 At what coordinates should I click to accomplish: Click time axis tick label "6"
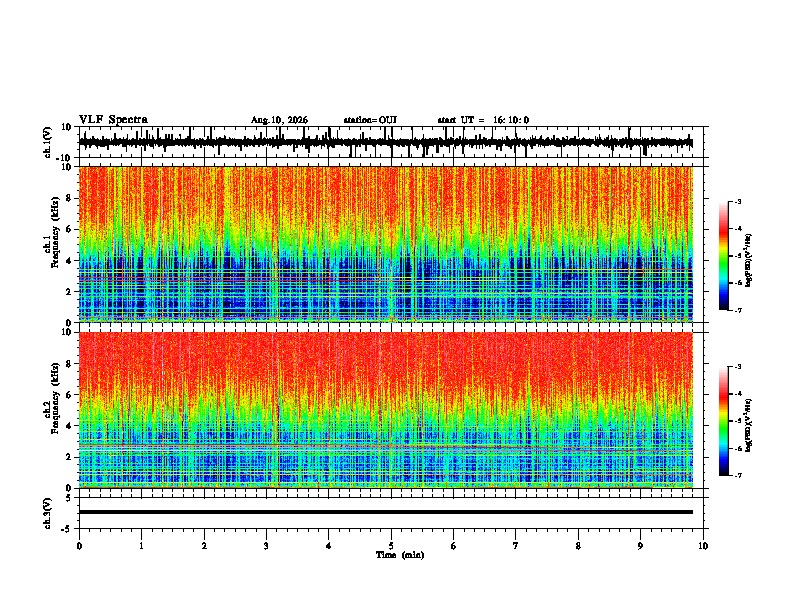point(454,546)
